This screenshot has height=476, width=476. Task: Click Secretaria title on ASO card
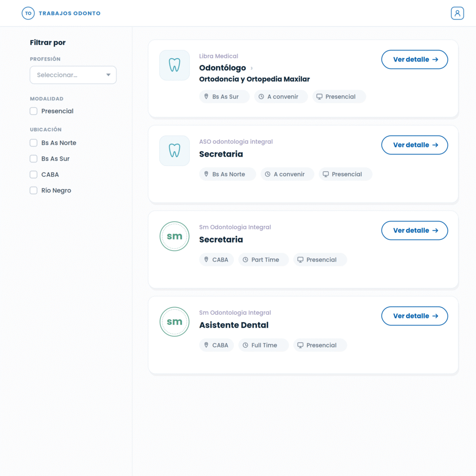pyautogui.click(x=221, y=154)
